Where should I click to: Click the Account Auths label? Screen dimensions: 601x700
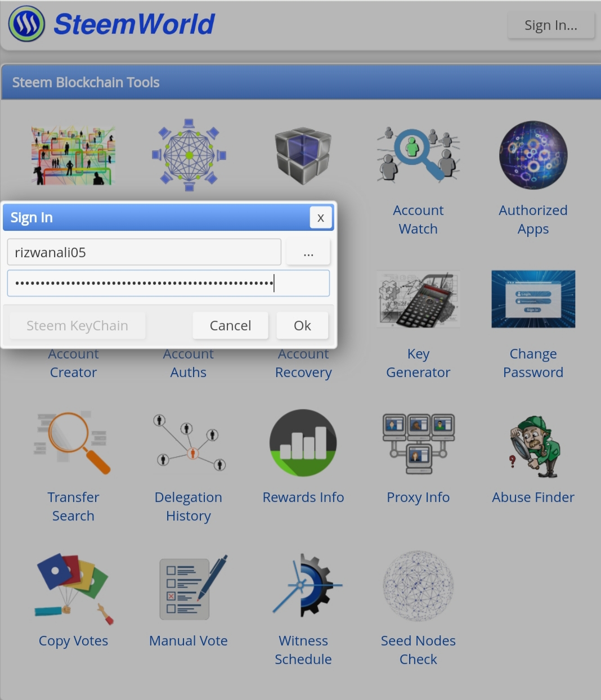pyautogui.click(x=189, y=364)
